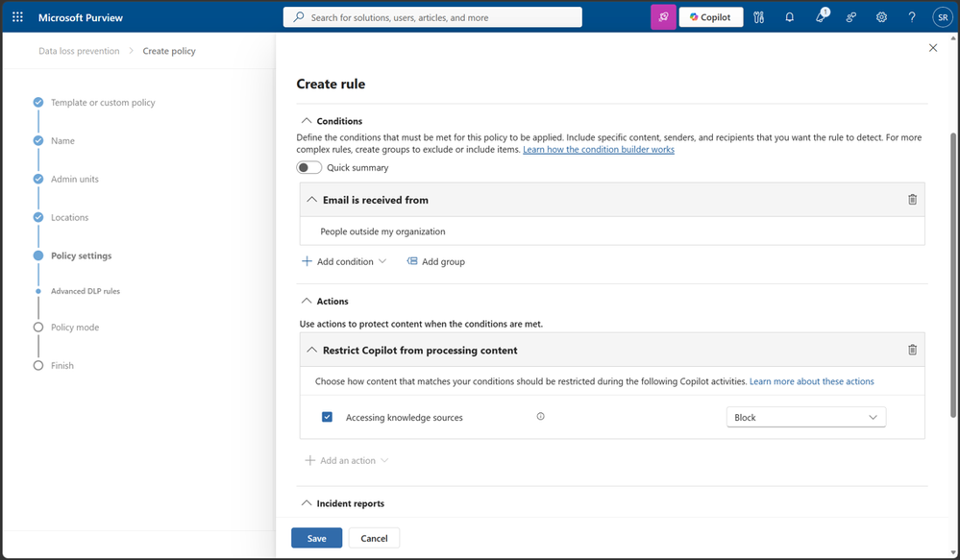This screenshot has width=960, height=560.
Task: Close the Create rule panel
Action: pos(932,48)
